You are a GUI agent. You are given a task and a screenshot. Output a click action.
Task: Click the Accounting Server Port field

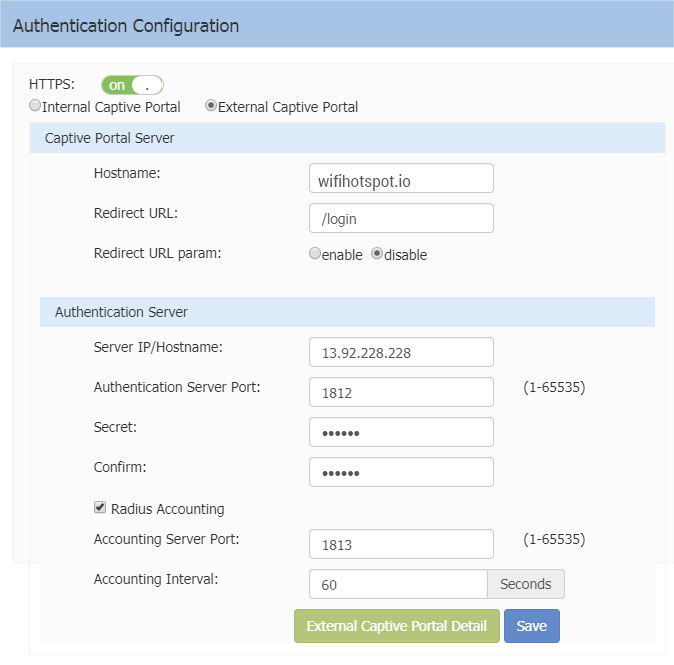pyautogui.click(x=401, y=544)
